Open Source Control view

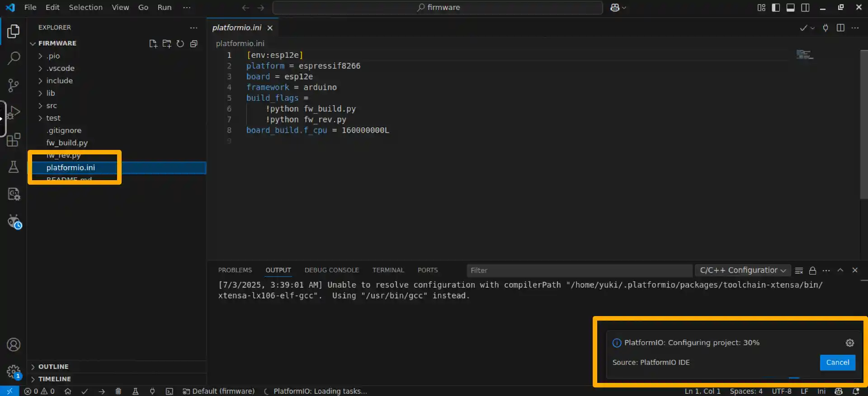pos(14,85)
